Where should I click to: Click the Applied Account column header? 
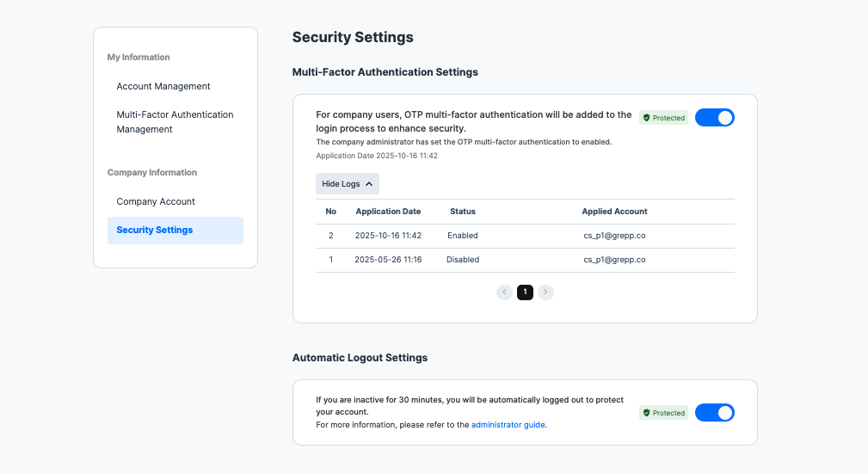point(614,212)
